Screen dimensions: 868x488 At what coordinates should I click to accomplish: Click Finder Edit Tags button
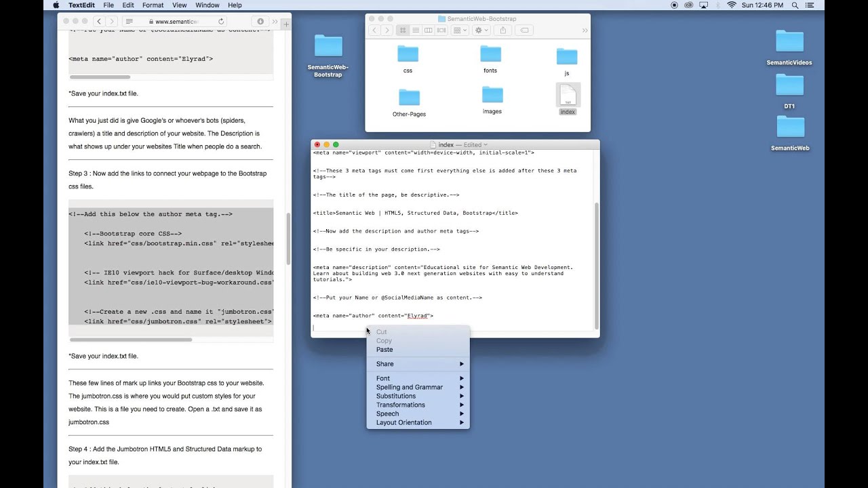(x=524, y=30)
